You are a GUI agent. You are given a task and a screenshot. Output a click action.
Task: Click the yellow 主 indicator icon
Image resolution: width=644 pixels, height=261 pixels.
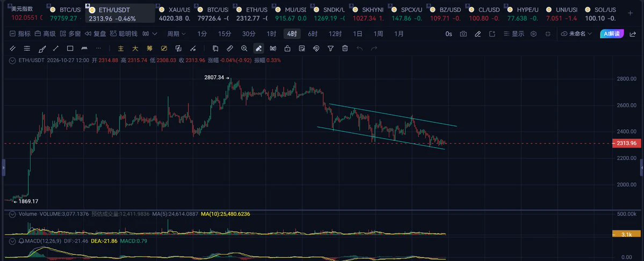click(x=121, y=48)
